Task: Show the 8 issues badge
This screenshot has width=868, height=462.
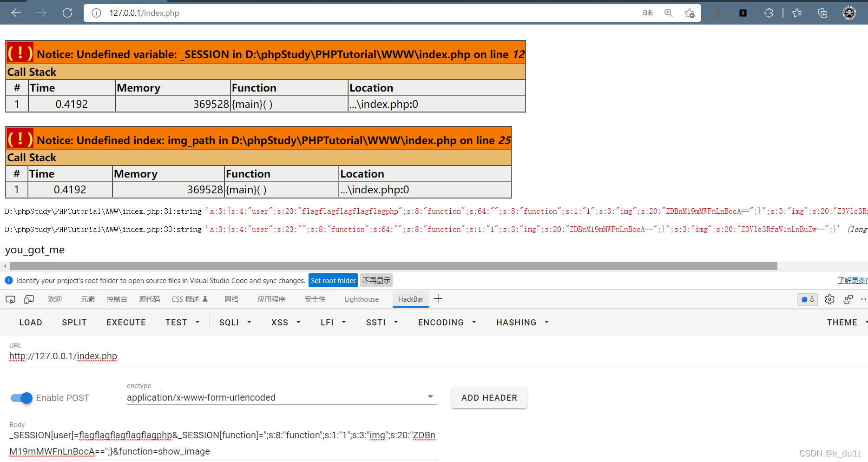Action: coord(808,299)
